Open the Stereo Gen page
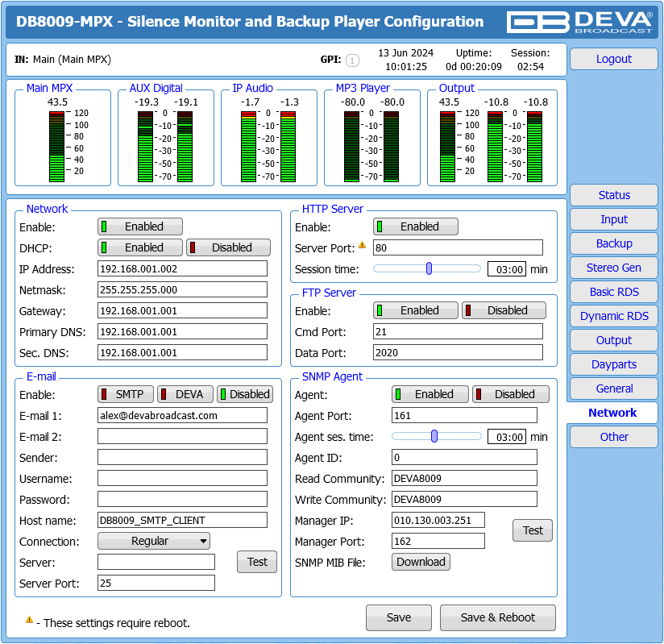Image resolution: width=664 pixels, height=644 pixels. (613, 268)
